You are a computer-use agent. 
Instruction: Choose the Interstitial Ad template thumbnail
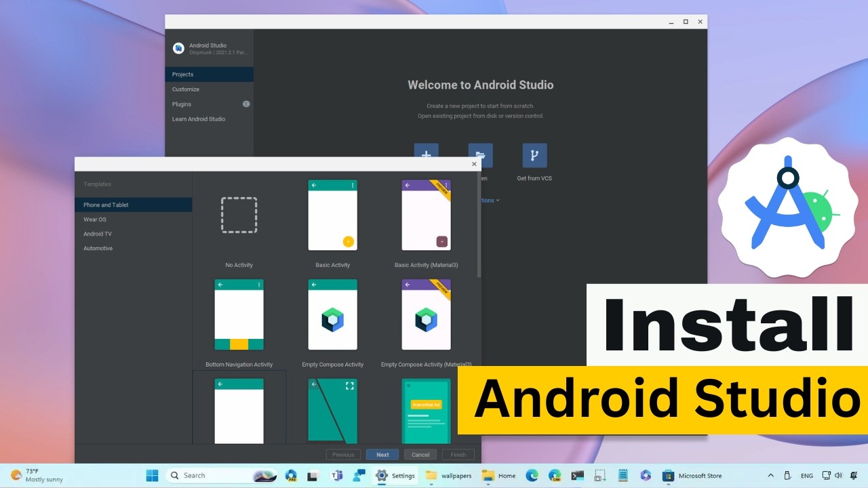pyautogui.click(x=426, y=410)
